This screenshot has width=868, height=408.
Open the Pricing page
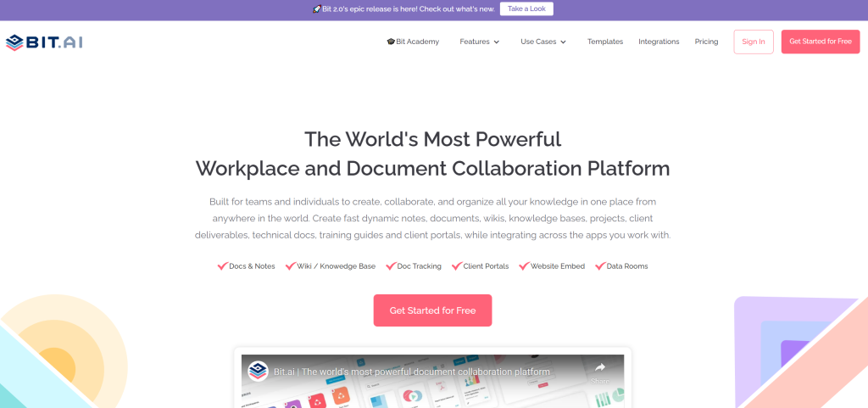click(x=706, y=42)
